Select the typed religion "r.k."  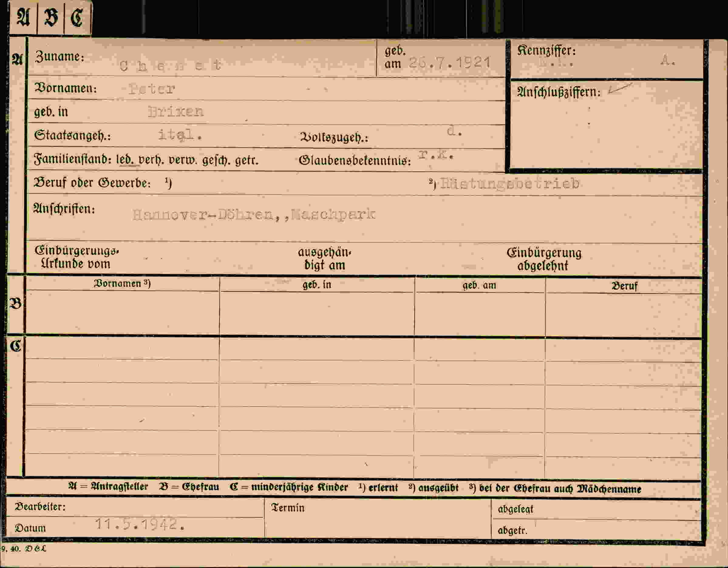coord(436,154)
